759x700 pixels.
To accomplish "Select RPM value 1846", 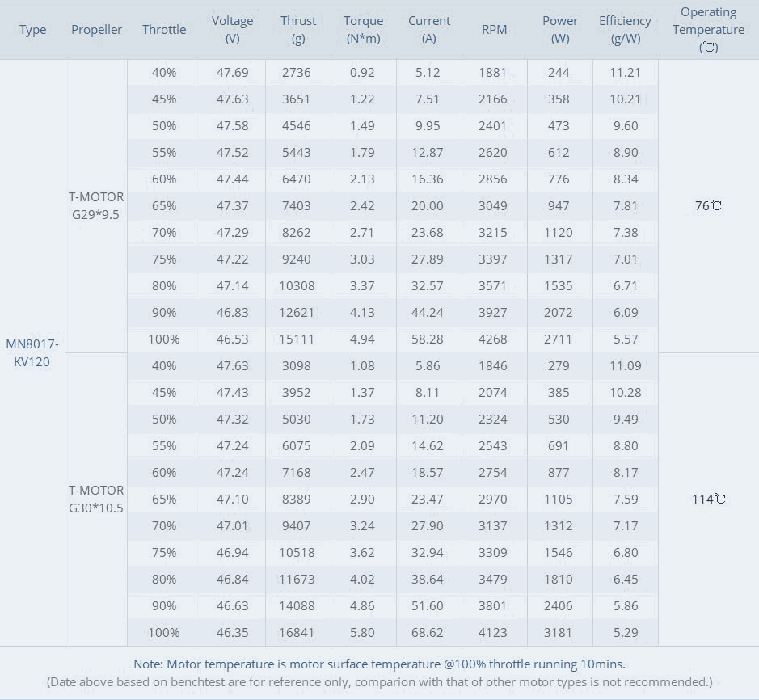I will click(x=493, y=365).
